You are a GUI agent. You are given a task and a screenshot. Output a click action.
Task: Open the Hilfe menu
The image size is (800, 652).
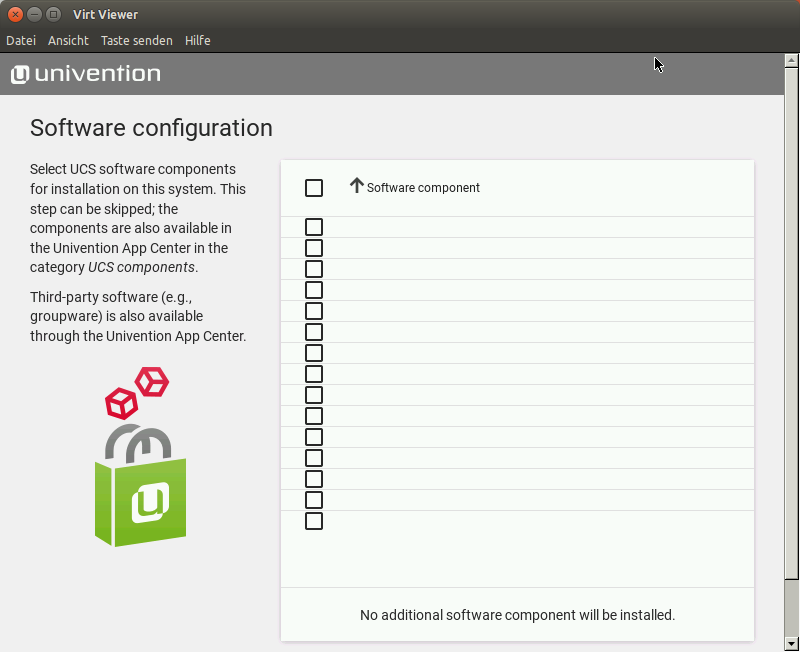pyautogui.click(x=197, y=41)
